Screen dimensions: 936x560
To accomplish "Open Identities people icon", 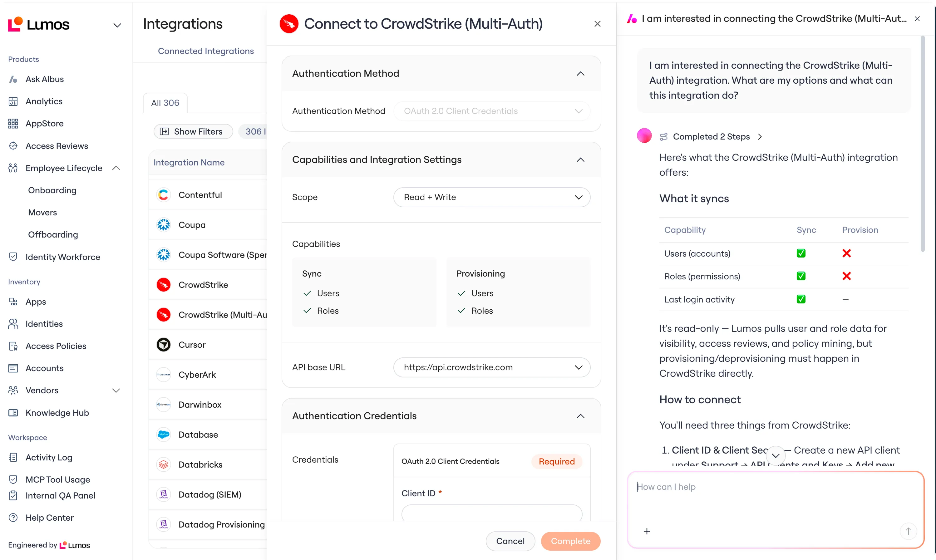I will pyautogui.click(x=13, y=324).
